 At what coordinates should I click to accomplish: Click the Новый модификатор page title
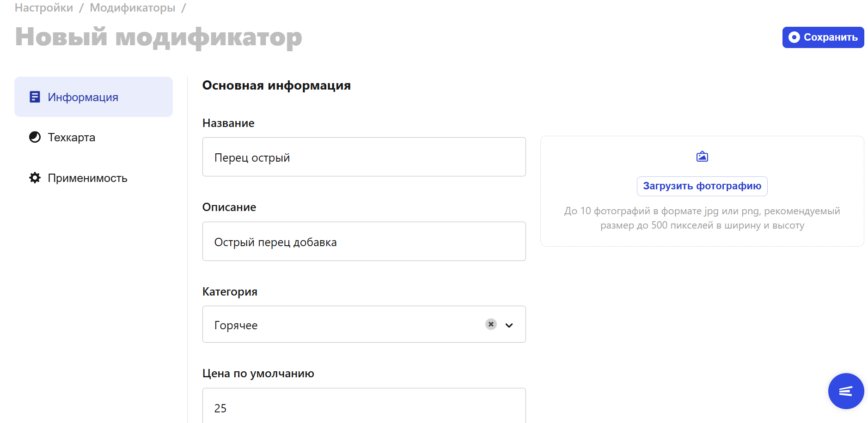(x=159, y=37)
